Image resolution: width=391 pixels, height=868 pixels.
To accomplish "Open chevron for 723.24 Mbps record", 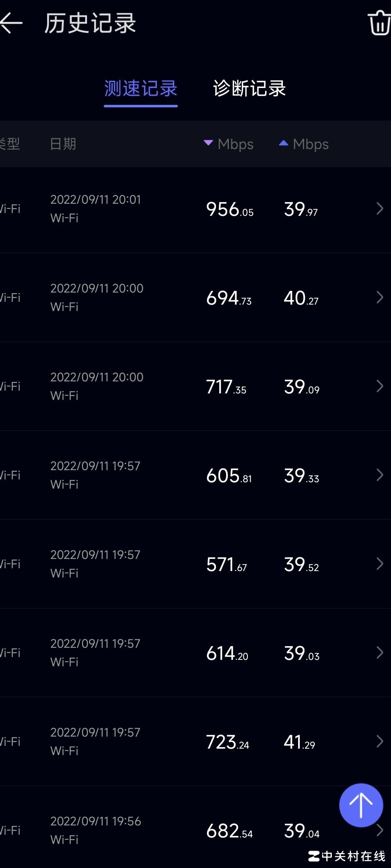I will [x=379, y=741].
